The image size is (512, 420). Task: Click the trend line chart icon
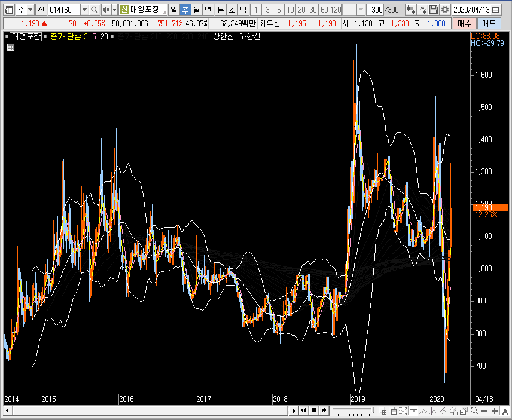tap(423, 411)
